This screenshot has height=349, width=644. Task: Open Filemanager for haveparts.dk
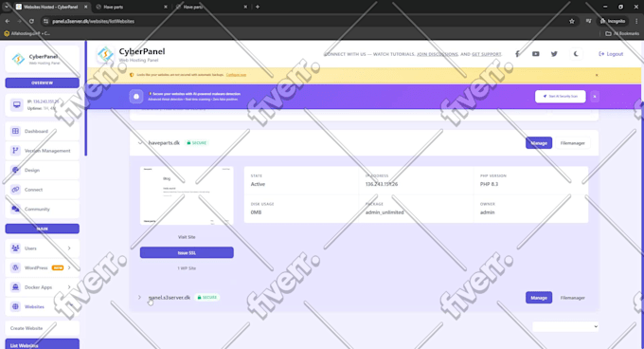click(x=573, y=143)
